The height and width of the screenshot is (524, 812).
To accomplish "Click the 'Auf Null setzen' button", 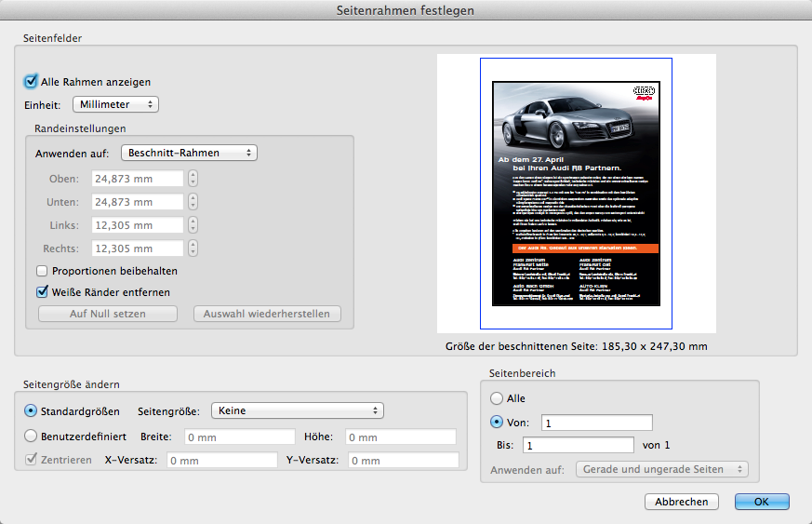I will click(x=107, y=314).
